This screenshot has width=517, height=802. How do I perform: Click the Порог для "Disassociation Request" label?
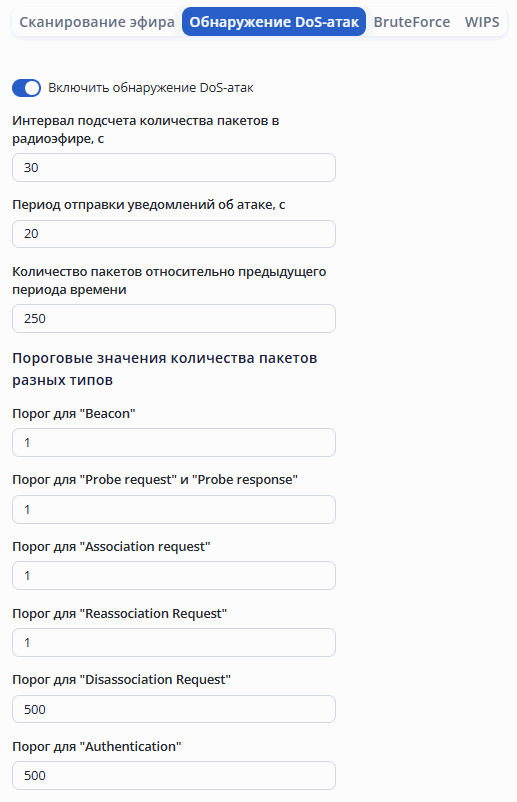pos(121,679)
